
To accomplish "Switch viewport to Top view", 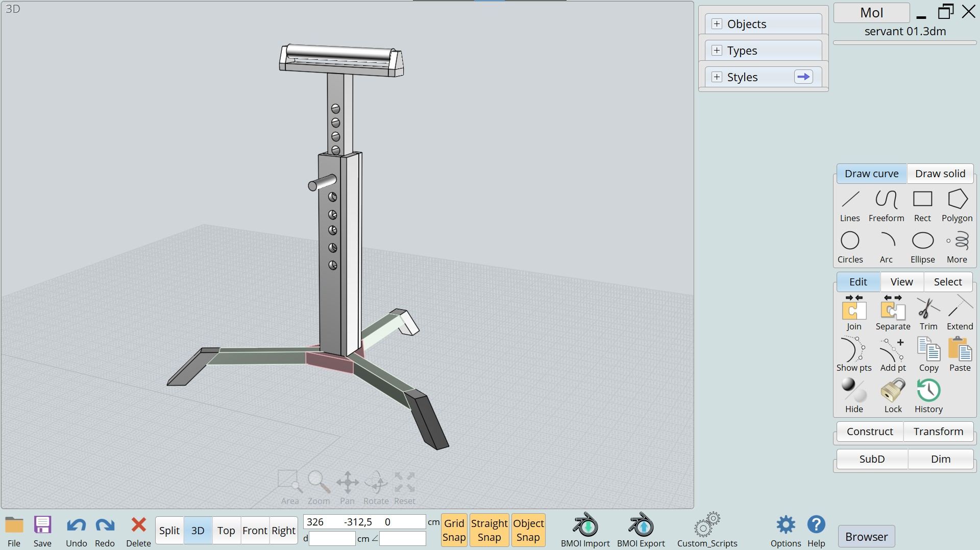I will coord(226,531).
